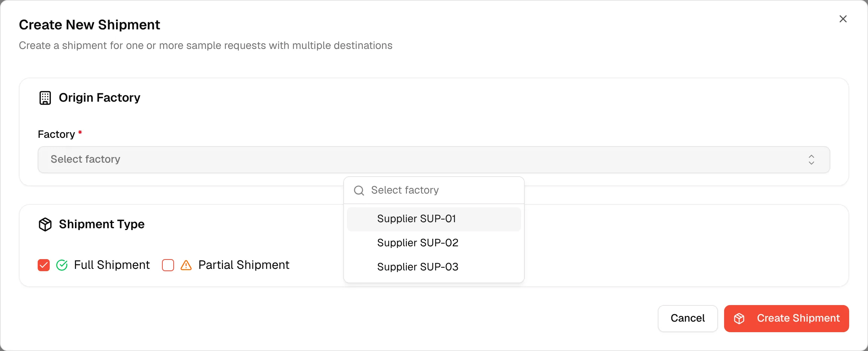Click the Cancel button
The width and height of the screenshot is (868, 351).
coord(688,319)
